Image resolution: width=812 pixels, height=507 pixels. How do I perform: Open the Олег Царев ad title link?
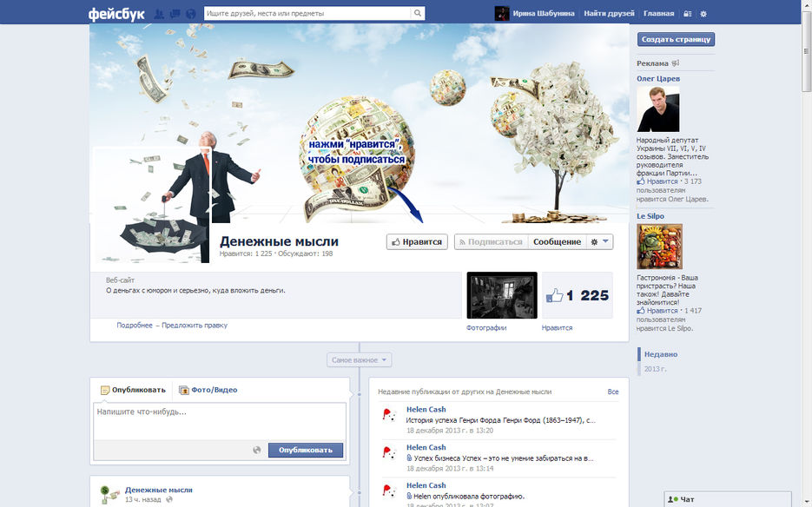658,79
